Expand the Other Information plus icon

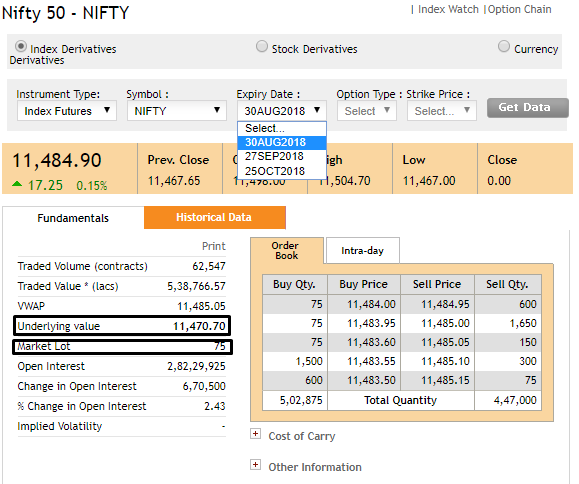(x=255, y=464)
